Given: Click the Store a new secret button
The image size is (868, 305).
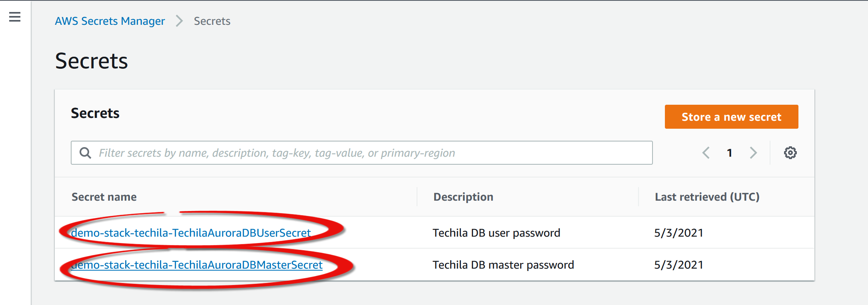Looking at the screenshot, I should tap(731, 117).
